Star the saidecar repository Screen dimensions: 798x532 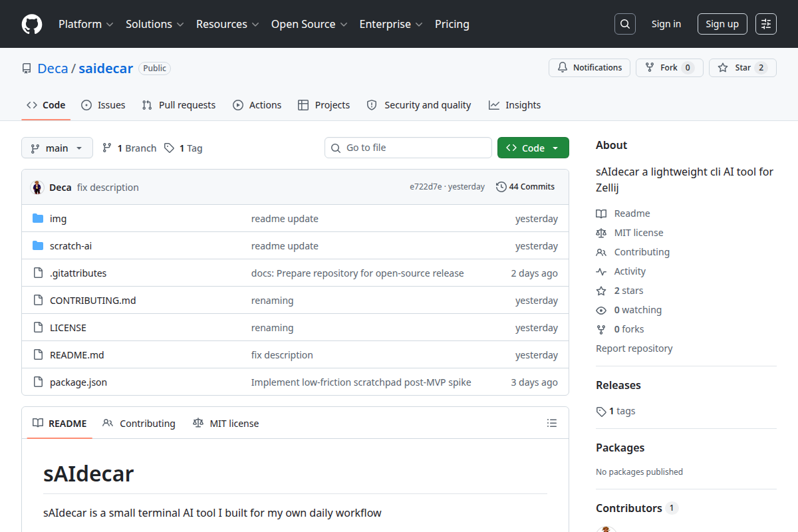742,68
